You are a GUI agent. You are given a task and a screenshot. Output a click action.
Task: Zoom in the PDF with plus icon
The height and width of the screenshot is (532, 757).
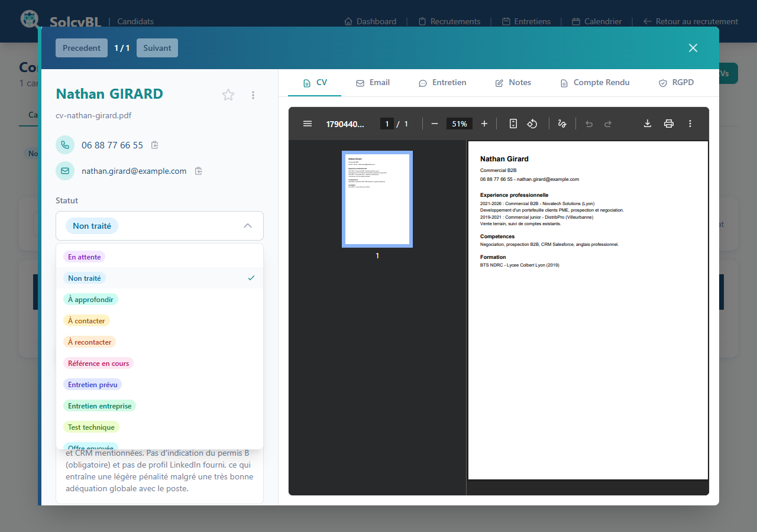484,124
